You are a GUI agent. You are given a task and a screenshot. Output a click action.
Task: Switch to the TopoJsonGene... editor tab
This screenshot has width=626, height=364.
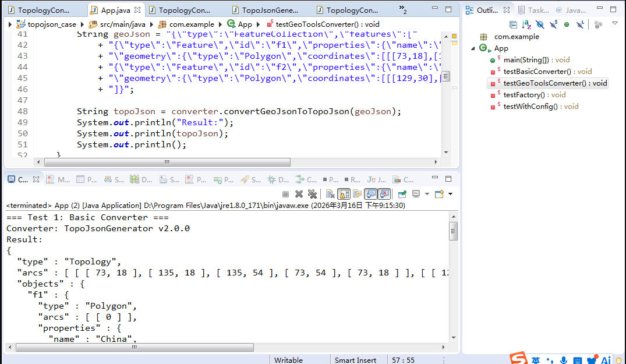[x=265, y=10]
